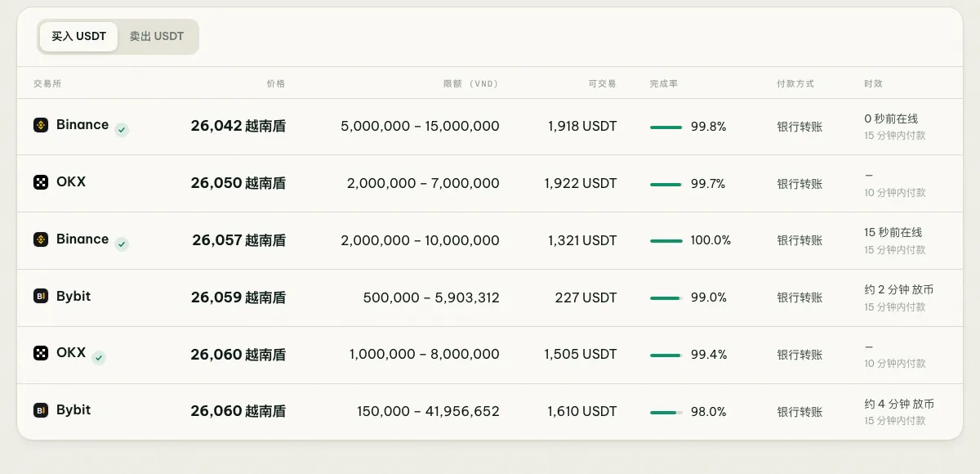This screenshot has height=474, width=980.
Task: Click the verified checkmark badge beside OKX
Action: tap(99, 358)
